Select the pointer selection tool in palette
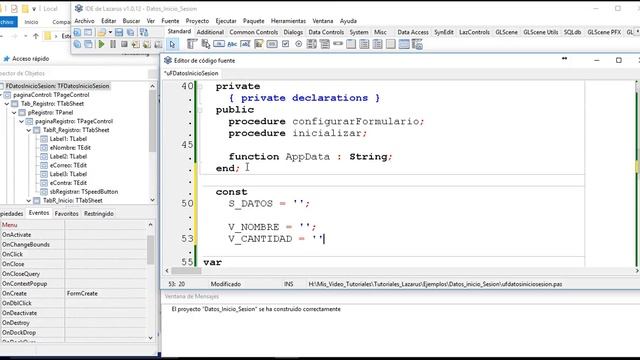The width and height of the screenshot is (640, 360). (x=172, y=44)
